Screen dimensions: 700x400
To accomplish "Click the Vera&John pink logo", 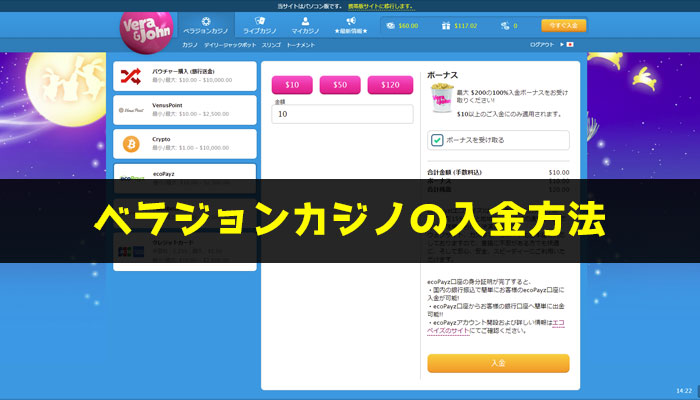I will [146, 32].
